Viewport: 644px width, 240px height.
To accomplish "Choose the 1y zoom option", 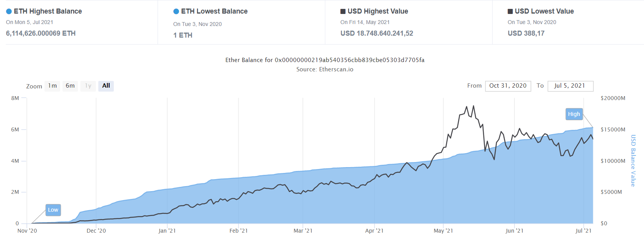I will [x=88, y=86].
